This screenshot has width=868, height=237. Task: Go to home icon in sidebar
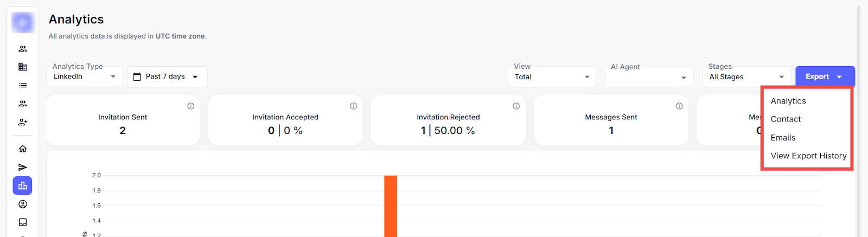pyautogui.click(x=23, y=149)
